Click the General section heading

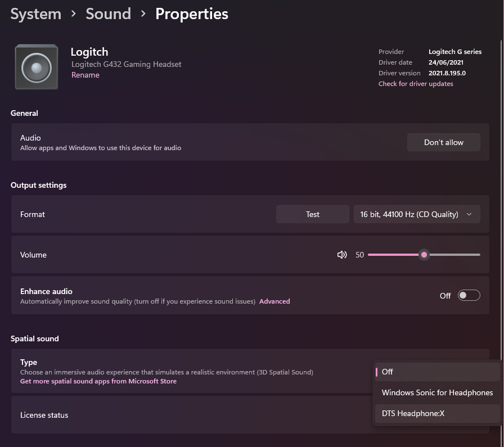(24, 113)
